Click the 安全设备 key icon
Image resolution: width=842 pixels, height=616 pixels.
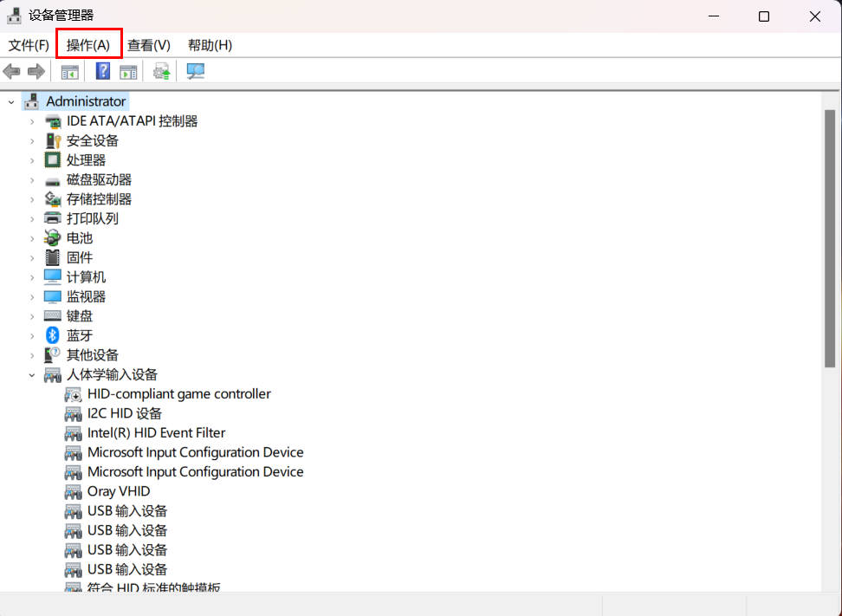[x=53, y=140]
